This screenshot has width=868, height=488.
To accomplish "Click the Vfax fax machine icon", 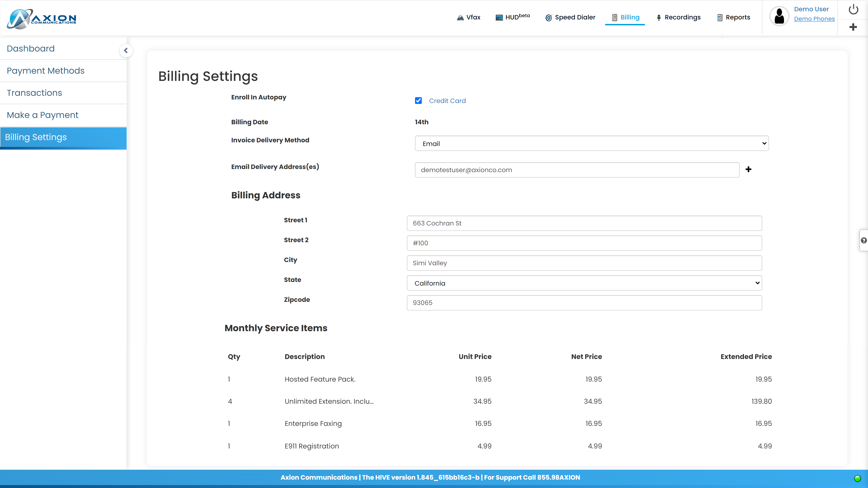I will [460, 18].
